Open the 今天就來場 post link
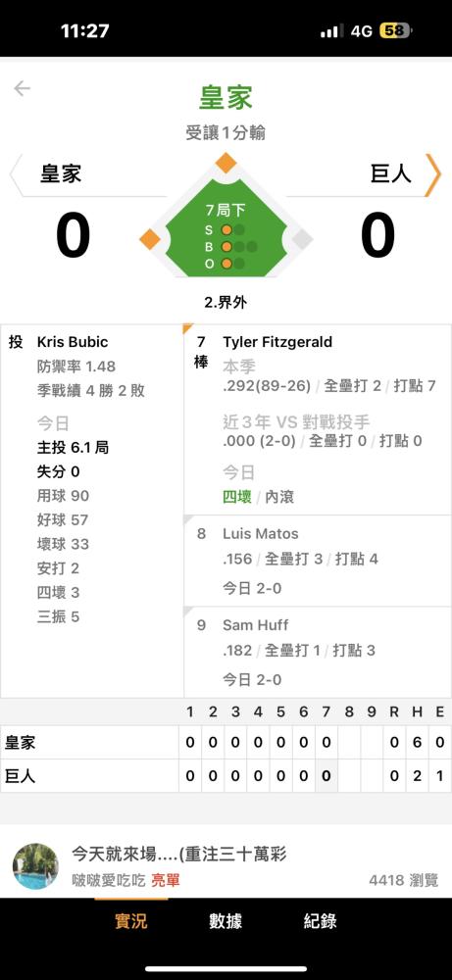This screenshot has width=452, height=980. (179, 854)
